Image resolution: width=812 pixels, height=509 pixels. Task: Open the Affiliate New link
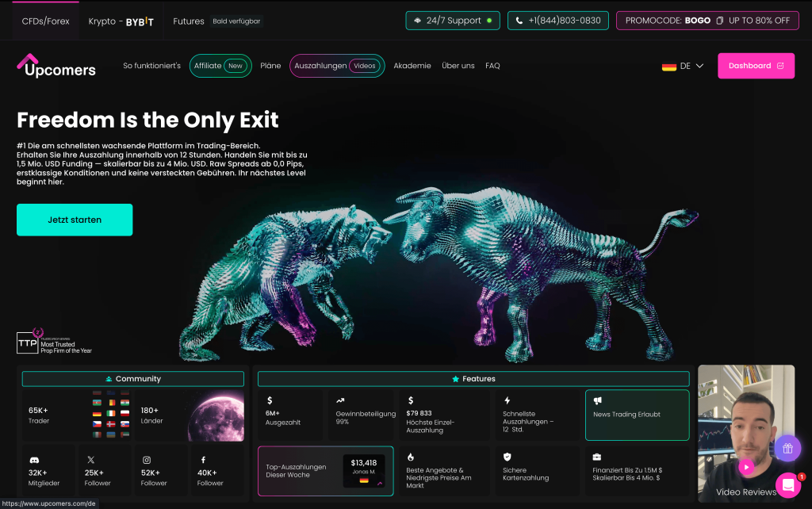tap(220, 66)
